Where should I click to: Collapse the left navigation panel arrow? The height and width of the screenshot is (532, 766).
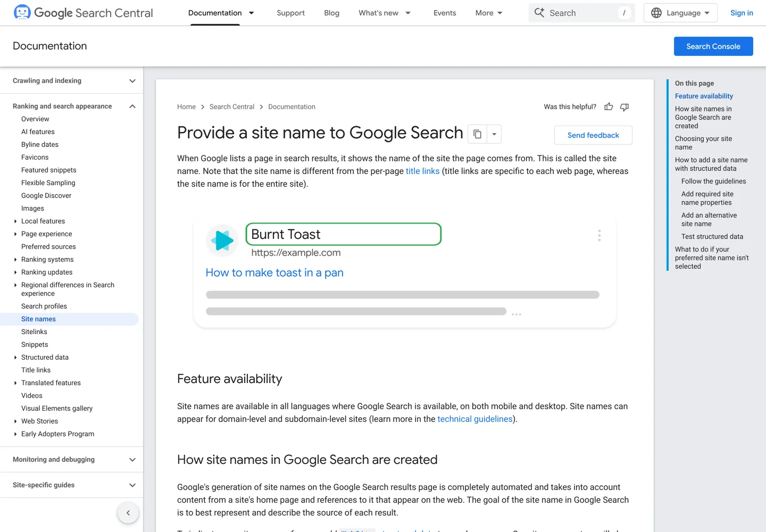(x=128, y=513)
